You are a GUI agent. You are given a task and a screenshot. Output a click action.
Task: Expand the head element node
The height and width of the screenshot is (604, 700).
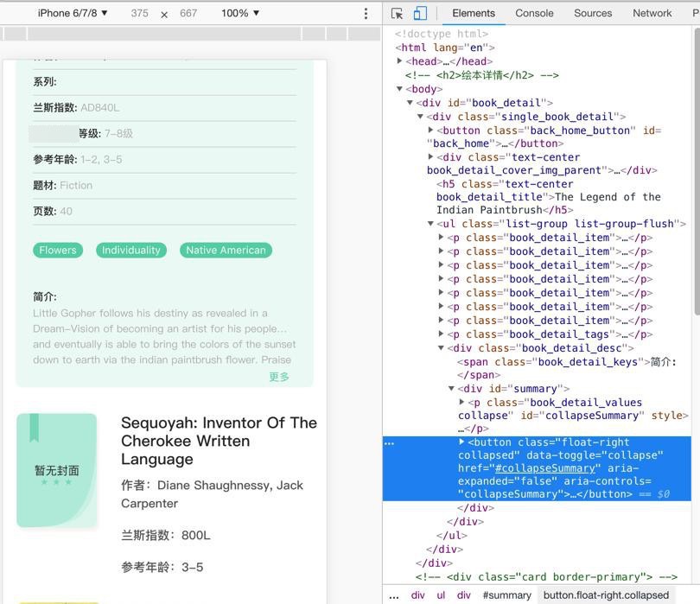(399, 60)
